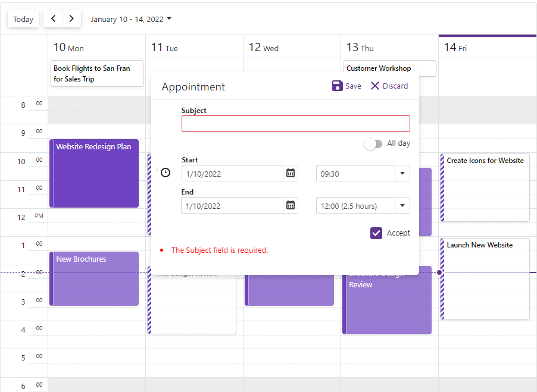Open the Customer Workshop appointment
This screenshot has height=392, width=537.
coord(390,68)
